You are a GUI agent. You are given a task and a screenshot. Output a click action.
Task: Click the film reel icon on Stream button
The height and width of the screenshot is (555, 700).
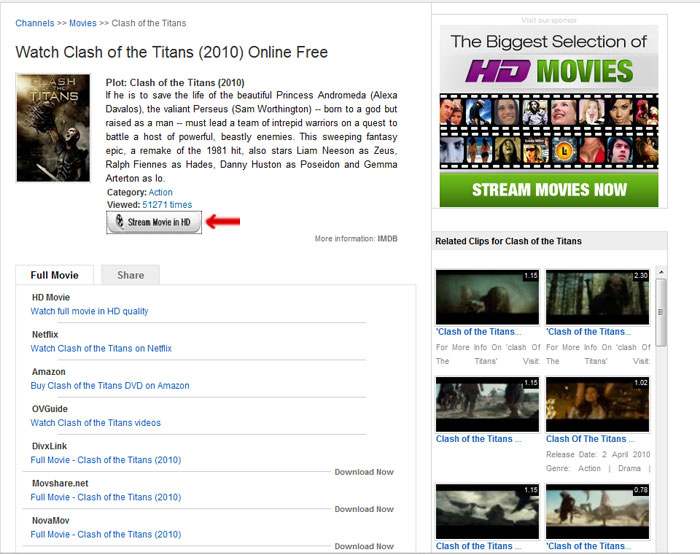[120, 221]
